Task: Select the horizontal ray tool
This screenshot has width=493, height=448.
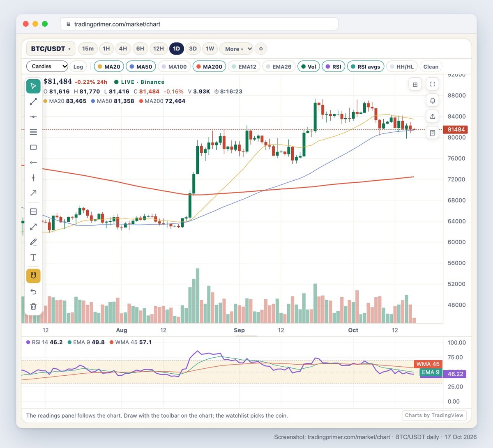Action: click(x=33, y=163)
